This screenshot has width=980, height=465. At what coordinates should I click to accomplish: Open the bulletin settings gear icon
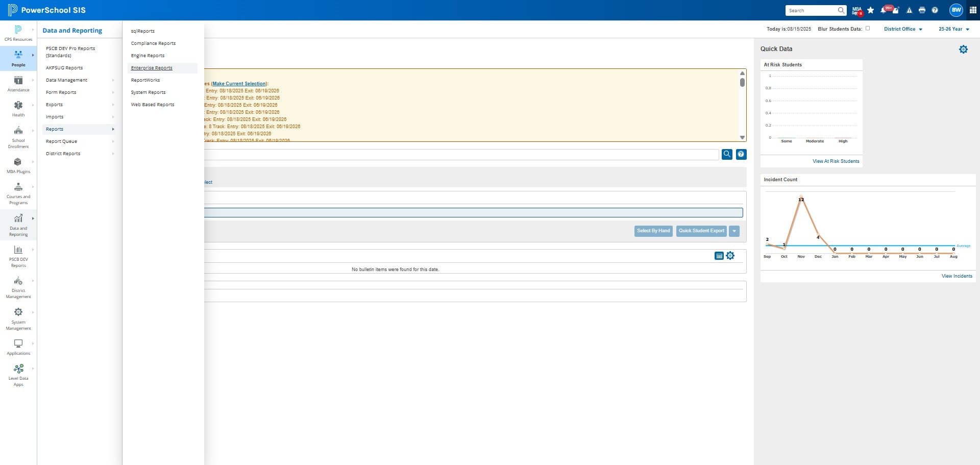[730, 256]
